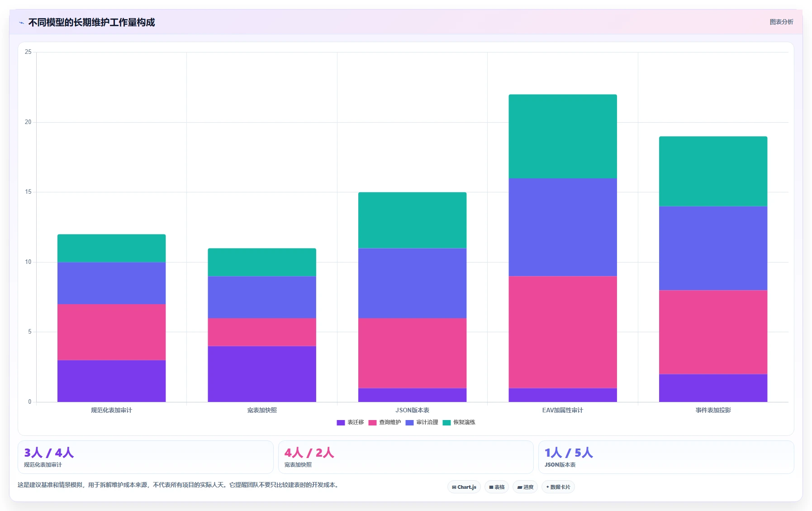Click the JSON版本表 caption under 1人 / 5人
This screenshot has width=812, height=511.
[560, 465]
